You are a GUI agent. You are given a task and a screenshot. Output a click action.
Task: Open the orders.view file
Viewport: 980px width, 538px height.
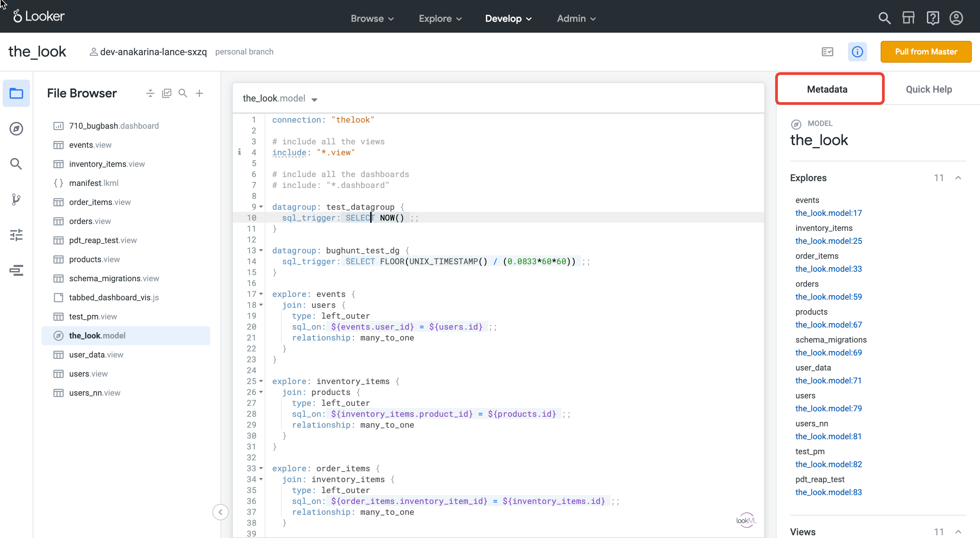(x=90, y=221)
